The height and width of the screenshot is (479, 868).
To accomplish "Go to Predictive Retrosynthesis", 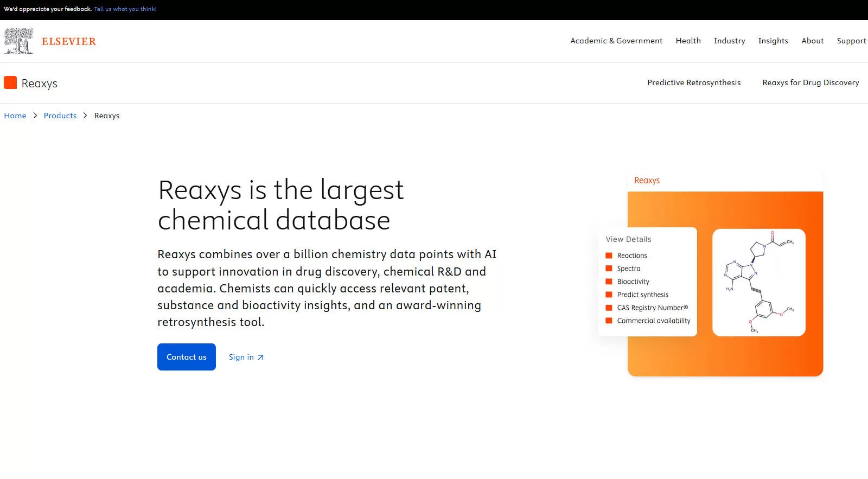I will [x=694, y=82].
